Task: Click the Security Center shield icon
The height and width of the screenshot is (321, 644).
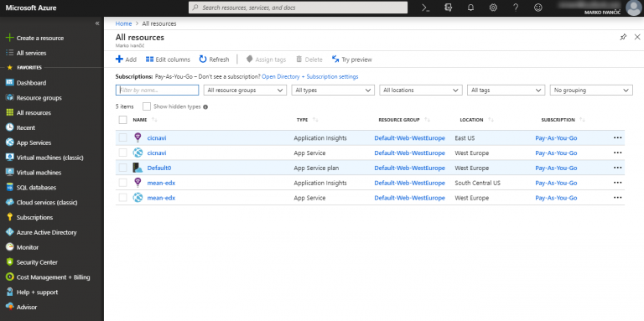Action: 9,262
